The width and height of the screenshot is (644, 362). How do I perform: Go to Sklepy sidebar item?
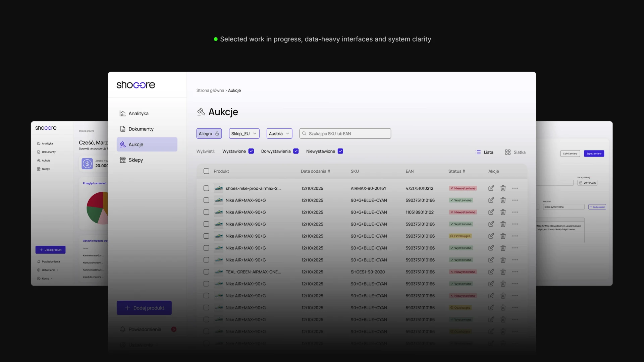[136, 160]
